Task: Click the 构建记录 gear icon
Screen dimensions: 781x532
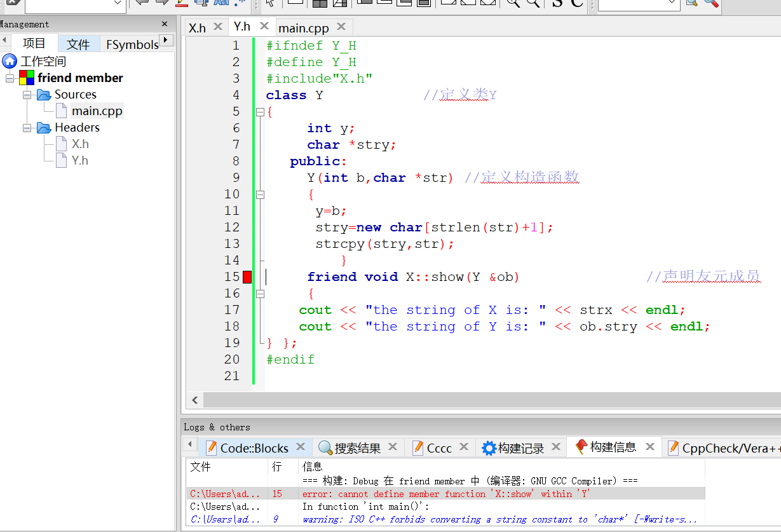Action: (489, 448)
